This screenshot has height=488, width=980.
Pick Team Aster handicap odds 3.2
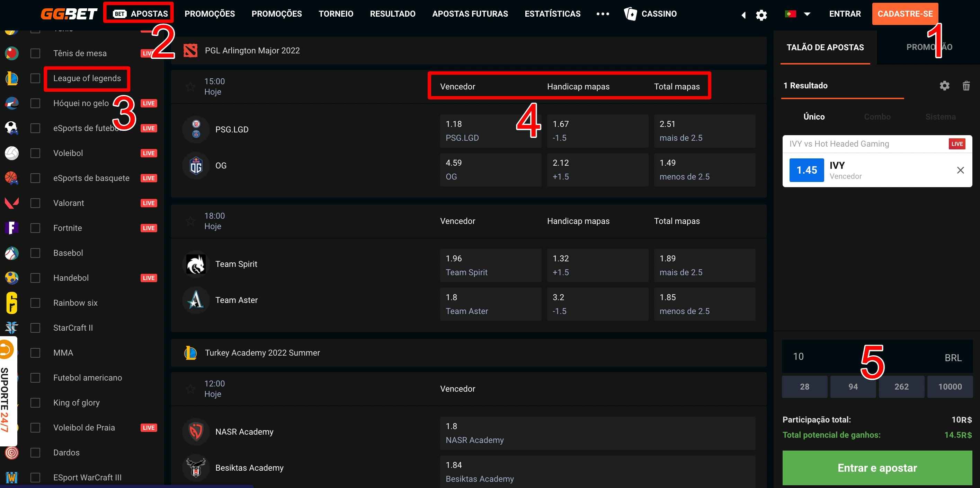[597, 304]
